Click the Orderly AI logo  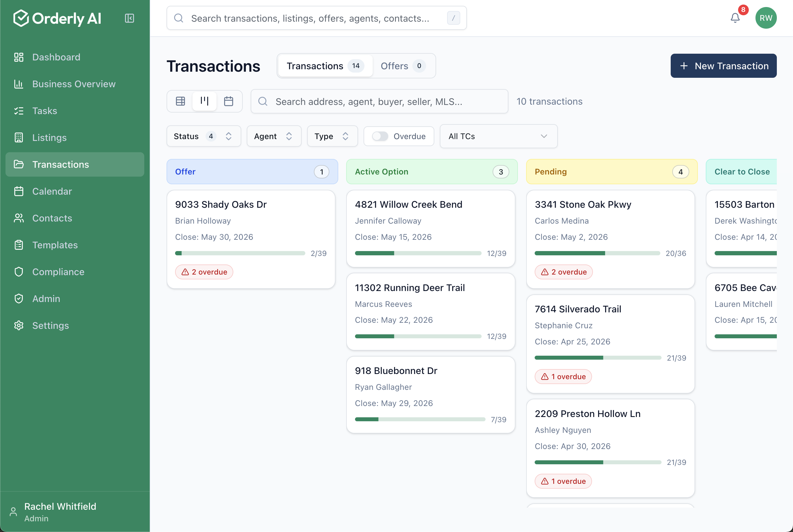pos(57,18)
